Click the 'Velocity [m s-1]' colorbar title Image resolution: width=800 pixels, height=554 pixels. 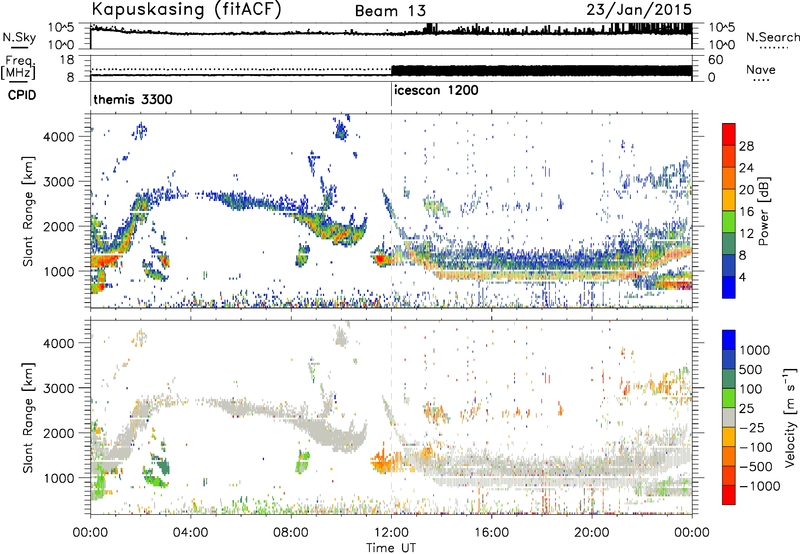(790, 416)
